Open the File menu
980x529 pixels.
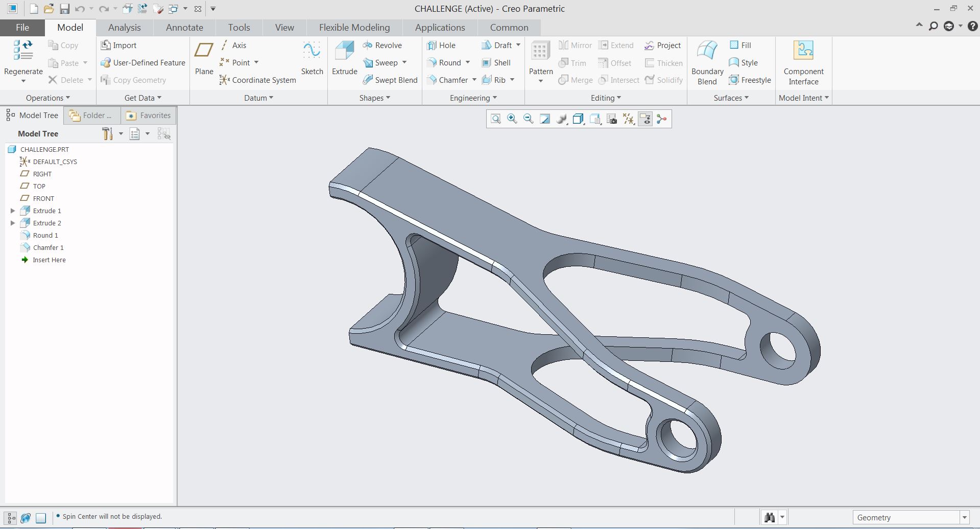pos(22,28)
